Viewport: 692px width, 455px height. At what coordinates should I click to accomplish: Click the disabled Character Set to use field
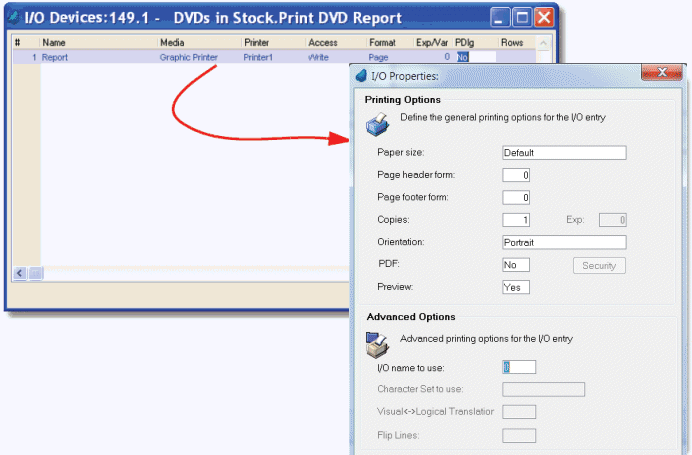click(543, 389)
